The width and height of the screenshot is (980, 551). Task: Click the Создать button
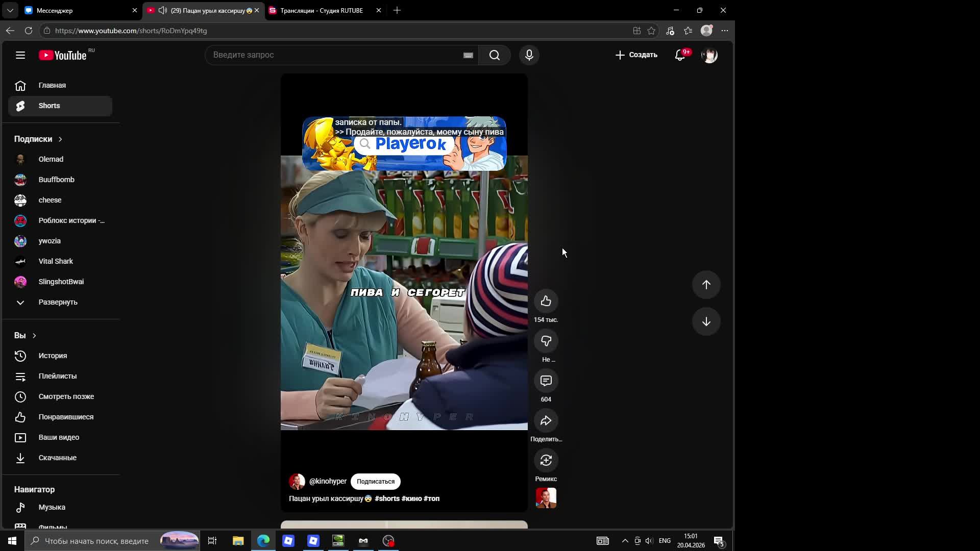(x=636, y=55)
